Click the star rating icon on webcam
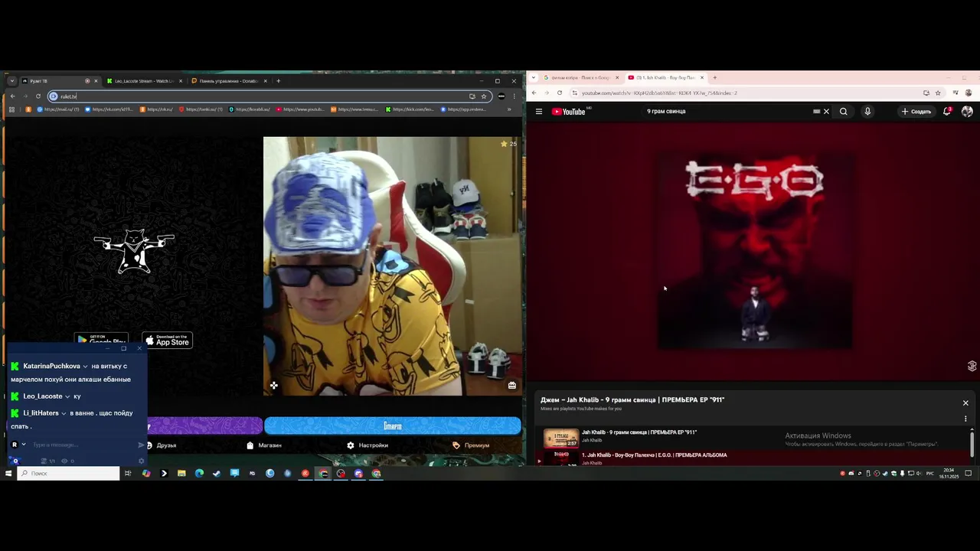980x551 pixels. (x=504, y=144)
